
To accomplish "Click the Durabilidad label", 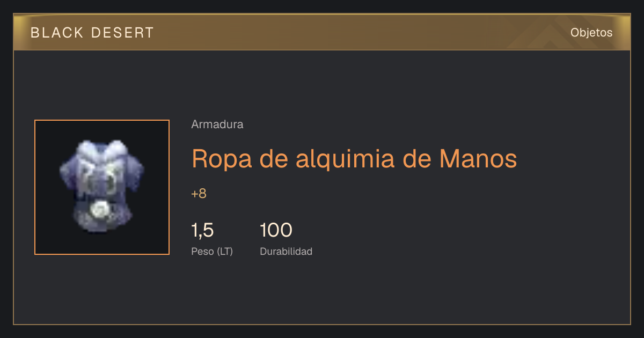I will tap(286, 251).
